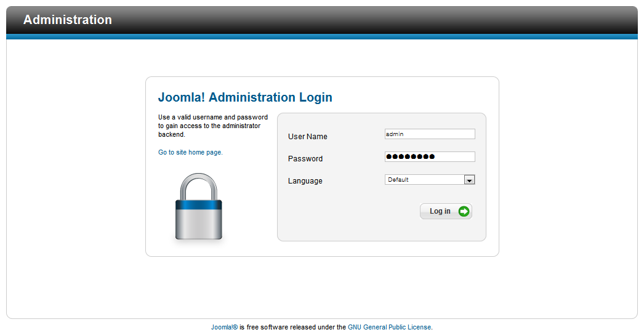Screen dimensions: 644x335
Task: Click empty space in the gray form panel
Action: tap(345, 219)
